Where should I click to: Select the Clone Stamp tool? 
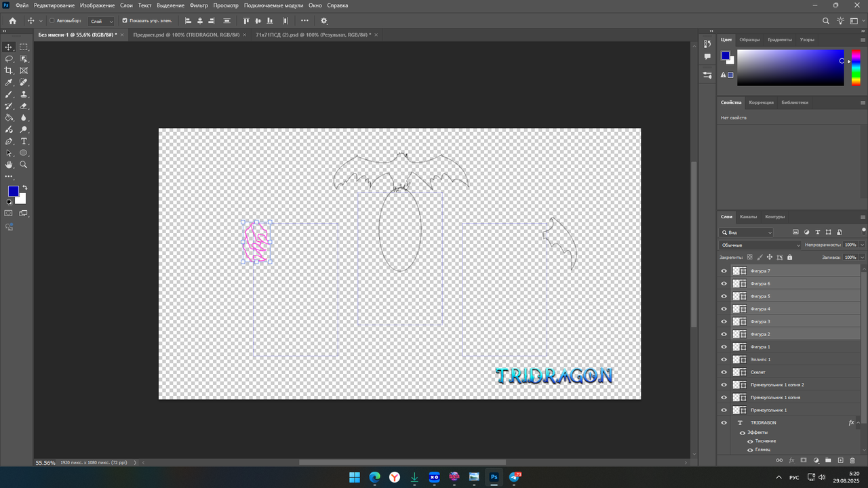click(x=24, y=94)
